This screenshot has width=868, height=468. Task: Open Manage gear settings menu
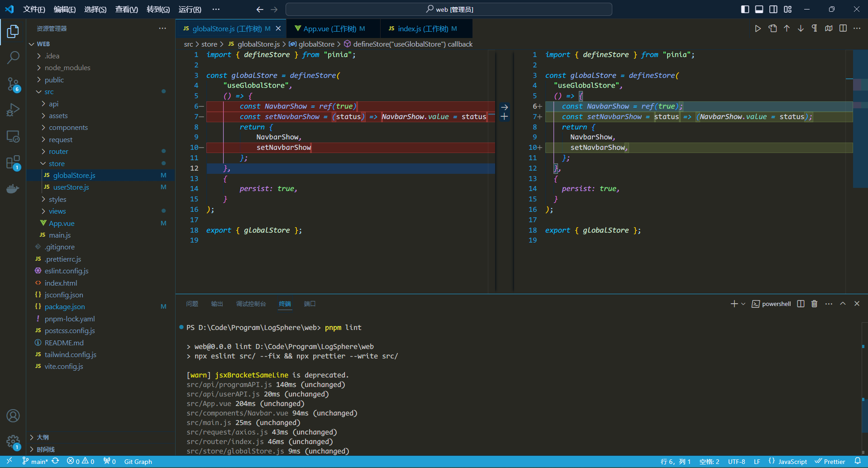13,442
